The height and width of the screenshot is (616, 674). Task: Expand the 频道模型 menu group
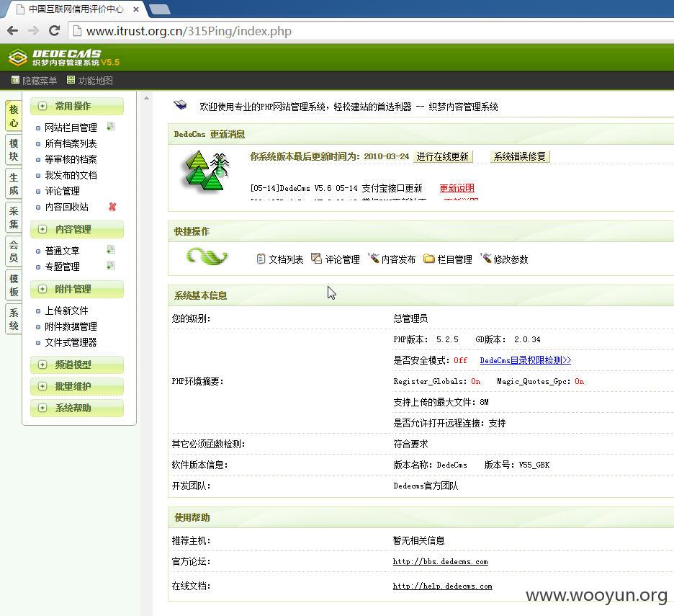[x=77, y=365]
